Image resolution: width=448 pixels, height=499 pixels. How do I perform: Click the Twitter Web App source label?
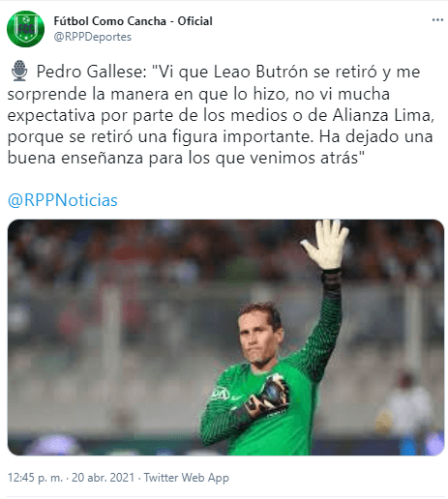[x=187, y=477]
